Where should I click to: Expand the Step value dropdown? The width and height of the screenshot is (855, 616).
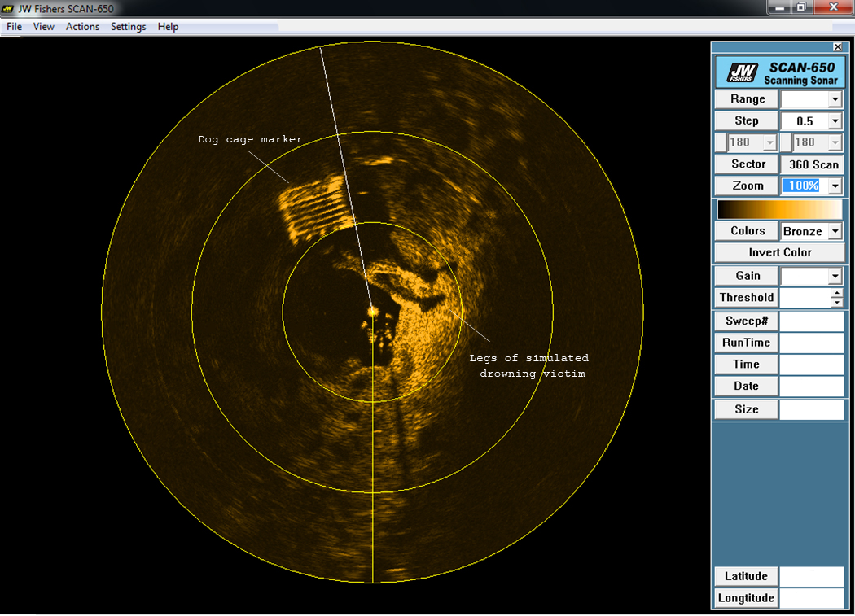point(835,121)
